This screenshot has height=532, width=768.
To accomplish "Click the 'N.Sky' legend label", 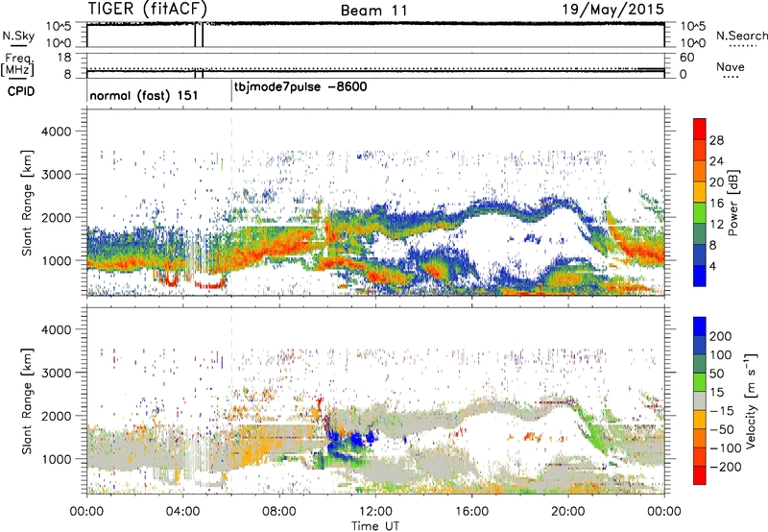I will point(18,36).
